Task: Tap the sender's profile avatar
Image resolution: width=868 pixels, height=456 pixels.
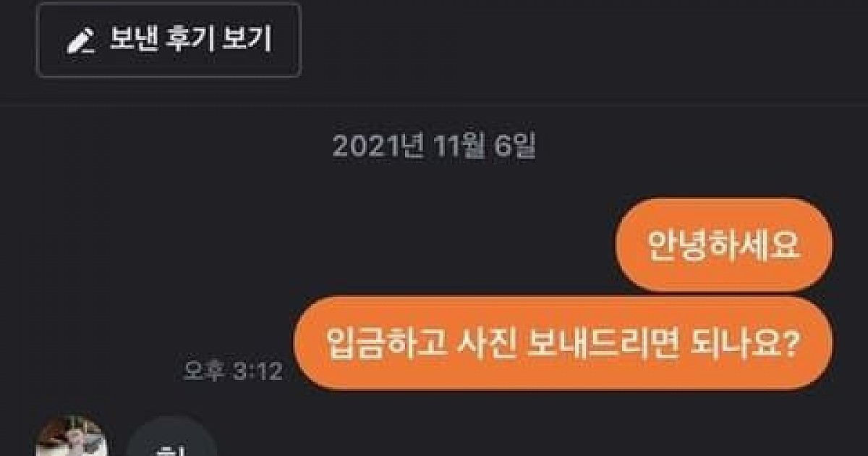Action: (72, 437)
